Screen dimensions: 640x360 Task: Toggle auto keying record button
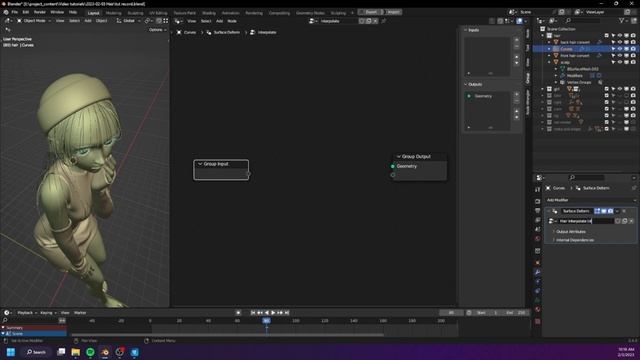tap(238, 313)
